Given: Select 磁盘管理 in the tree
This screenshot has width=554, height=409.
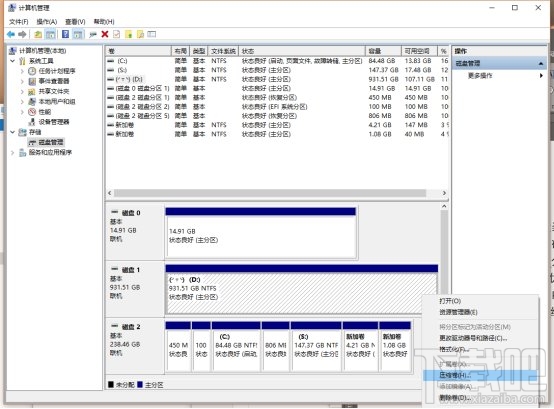Looking at the screenshot, I should tap(51, 142).
